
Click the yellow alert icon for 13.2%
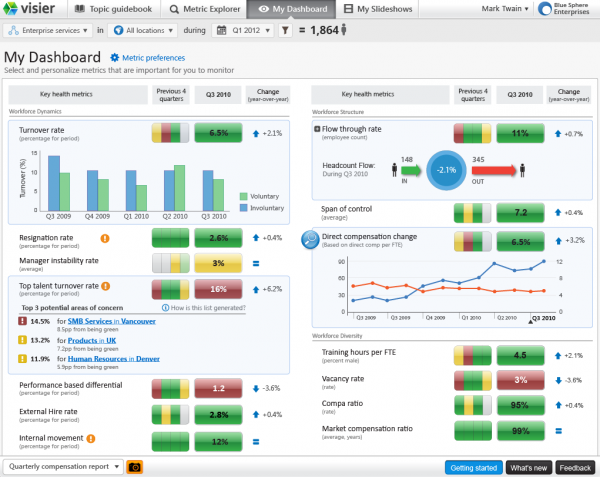tap(23, 340)
